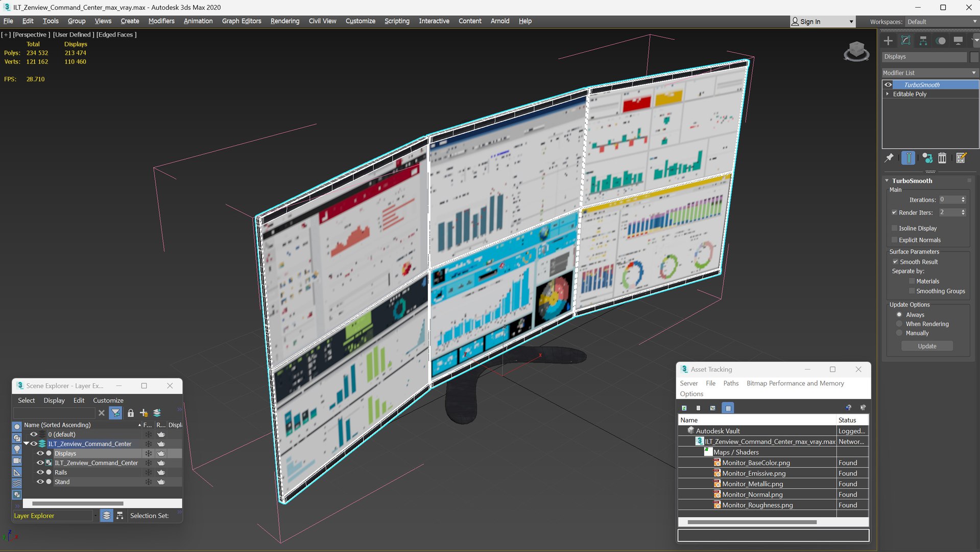Uncheck Smooth Result checkbox
Screen dimensions: 980x552
(x=895, y=262)
